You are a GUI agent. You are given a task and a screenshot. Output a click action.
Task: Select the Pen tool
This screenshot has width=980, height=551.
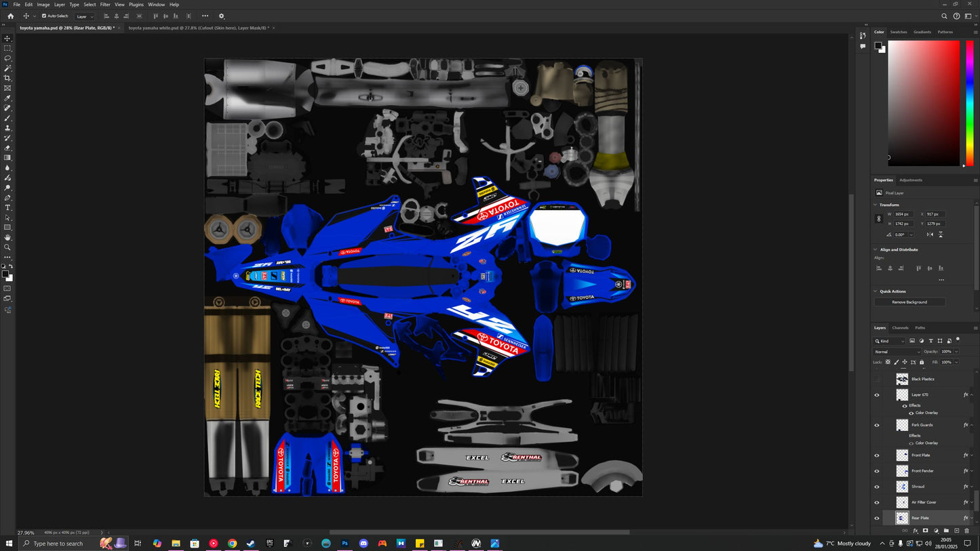(7, 198)
